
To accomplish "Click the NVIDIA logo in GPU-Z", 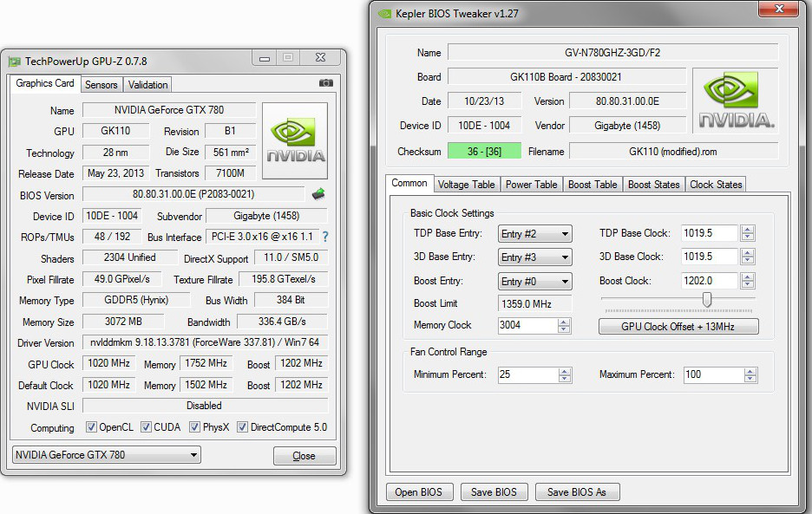I will pyautogui.click(x=295, y=140).
